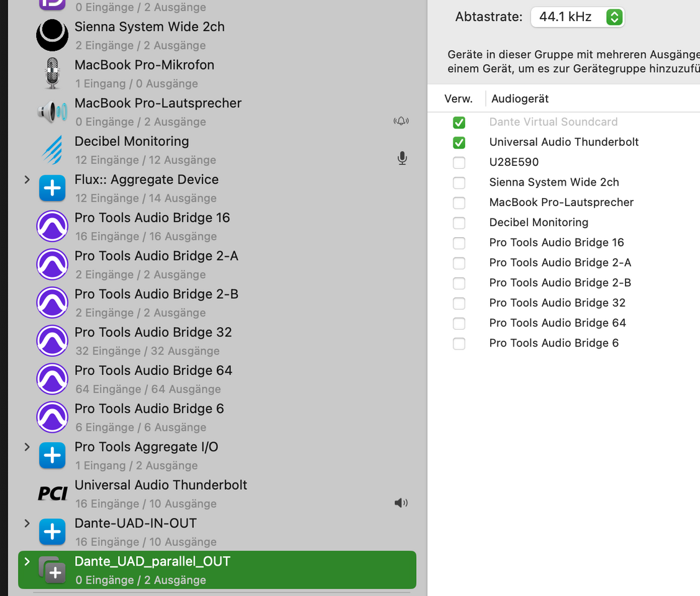The width and height of the screenshot is (700, 596).
Task: Select "Pro Tools Audio Bridge 16" name in sidebar
Action: click(x=152, y=218)
